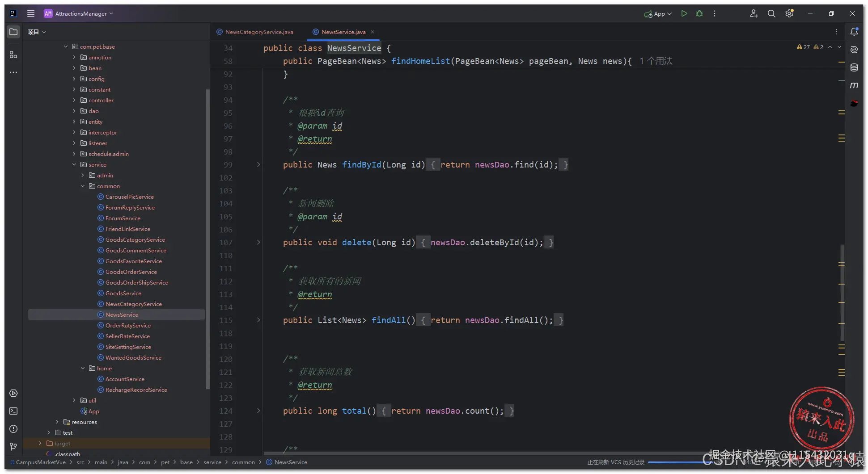Select the NewsService.java editor tab
This screenshot has height=474, width=868.
click(x=343, y=32)
